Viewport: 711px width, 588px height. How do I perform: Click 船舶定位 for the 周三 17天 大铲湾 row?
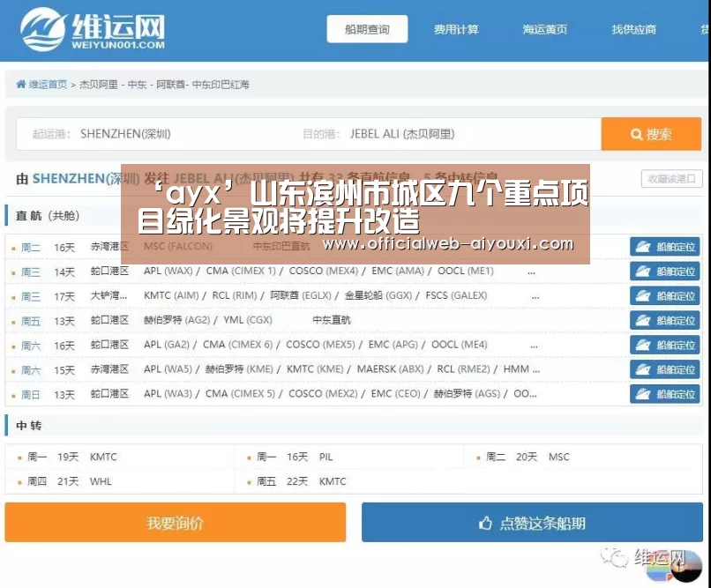(665, 296)
